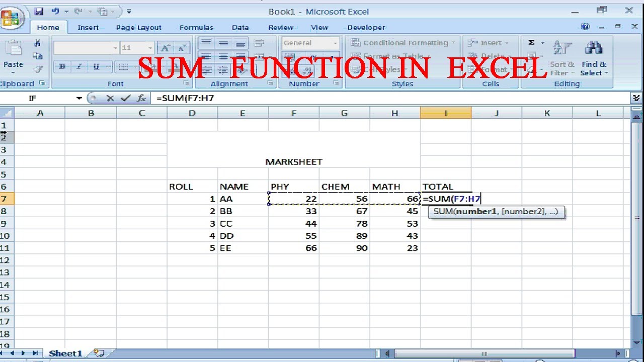Toggle Underline formatting

(x=96, y=66)
